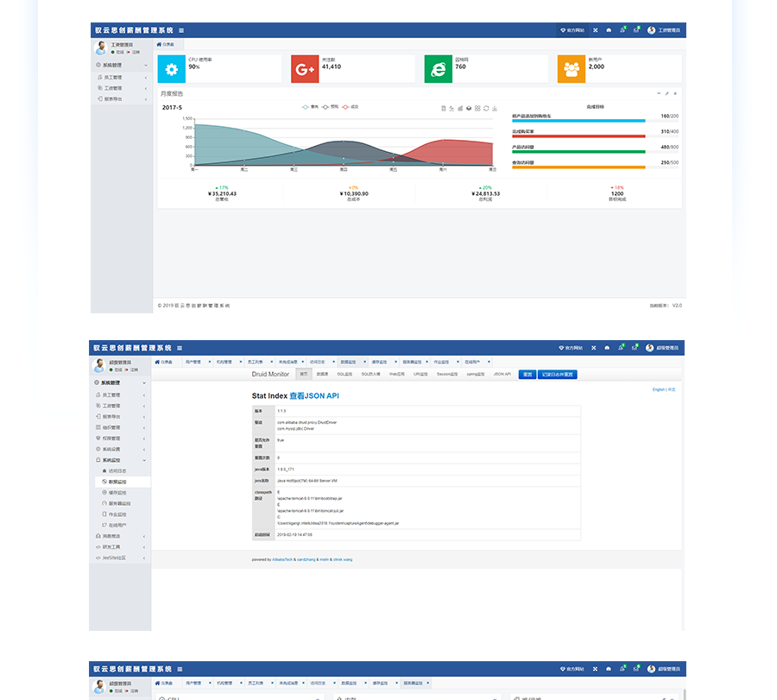Expand 消息推送 in the Druid Monitor window sidebar
Image resolution: width=777 pixels, height=700 pixels.
tap(120, 536)
